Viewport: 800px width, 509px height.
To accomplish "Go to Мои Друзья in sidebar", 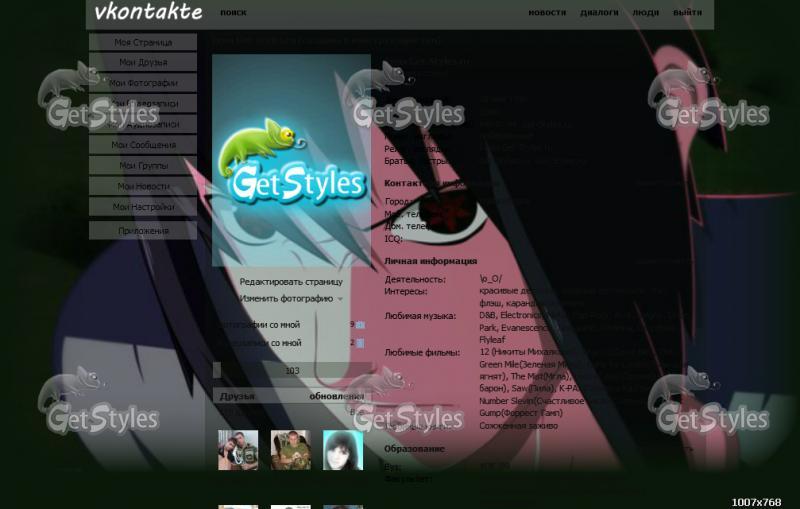I will coord(143,62).
